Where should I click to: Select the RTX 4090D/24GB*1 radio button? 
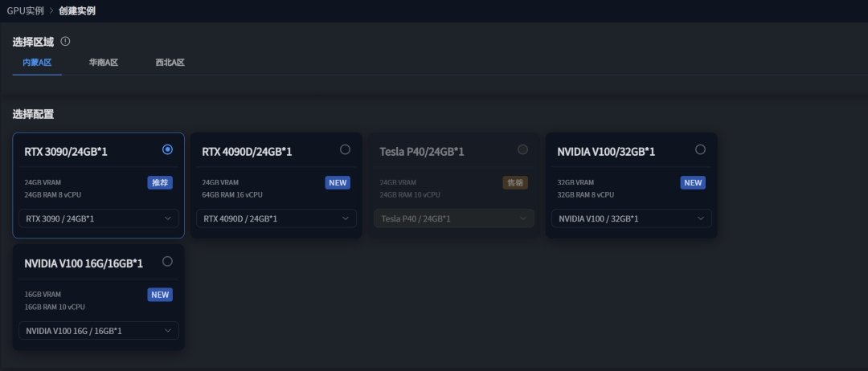point(346,149)
